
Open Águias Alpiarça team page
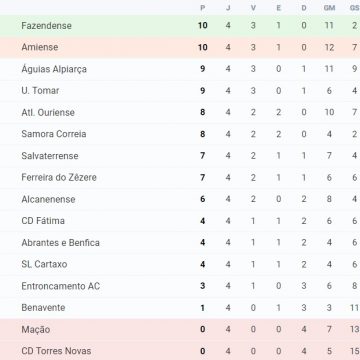point(54,69)
